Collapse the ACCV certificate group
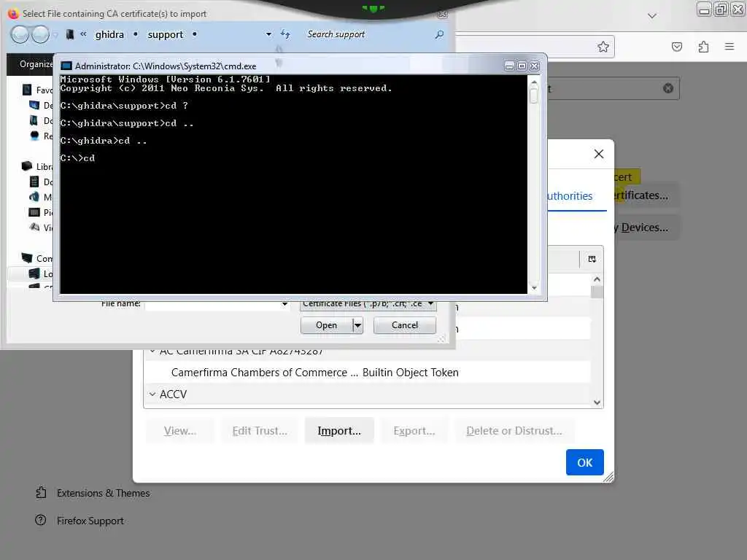Screen dimensions: 747x560 click(152, 394)
